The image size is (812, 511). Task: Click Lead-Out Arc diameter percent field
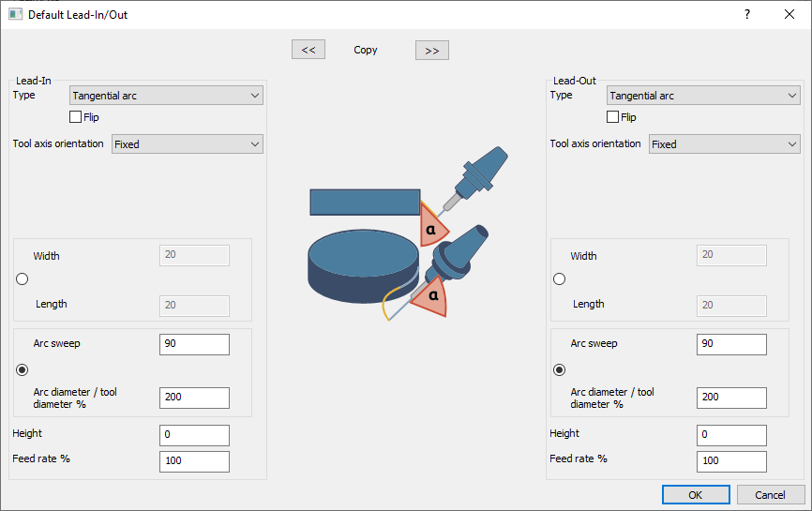731,397
